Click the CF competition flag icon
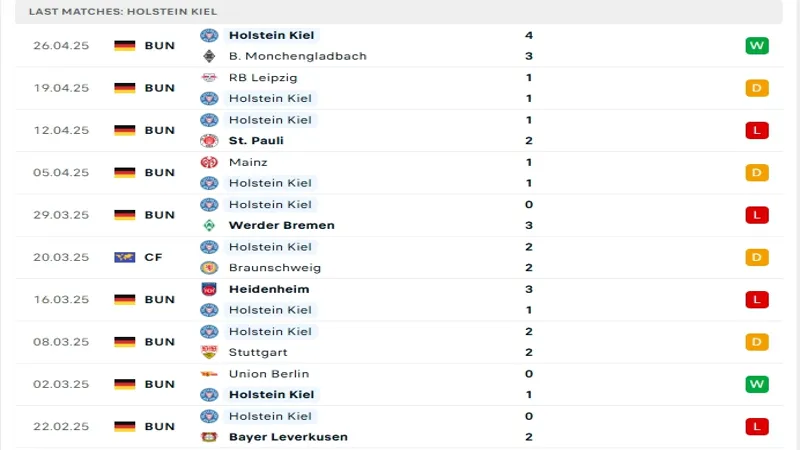The image size is (800, 450). click(x=124, y=257)
